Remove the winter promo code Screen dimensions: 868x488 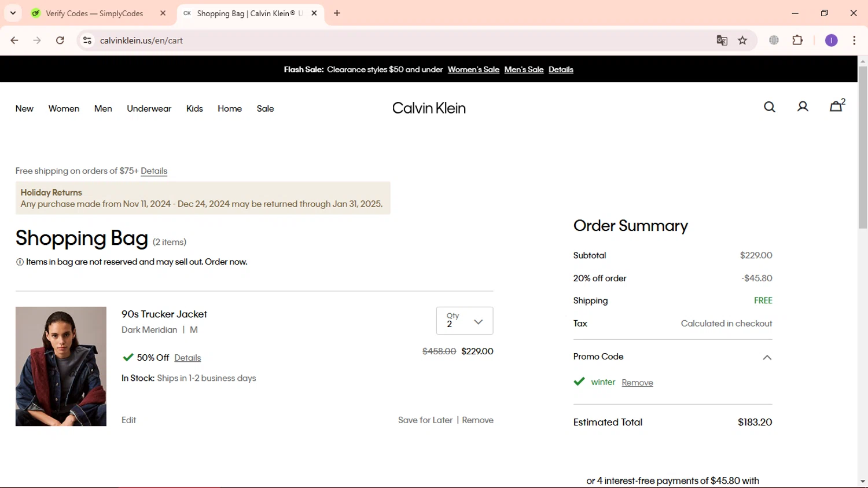tap(637, 383)
